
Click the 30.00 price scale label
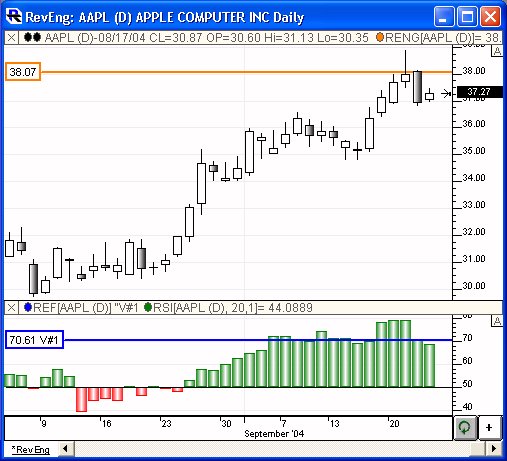(474, 286)
